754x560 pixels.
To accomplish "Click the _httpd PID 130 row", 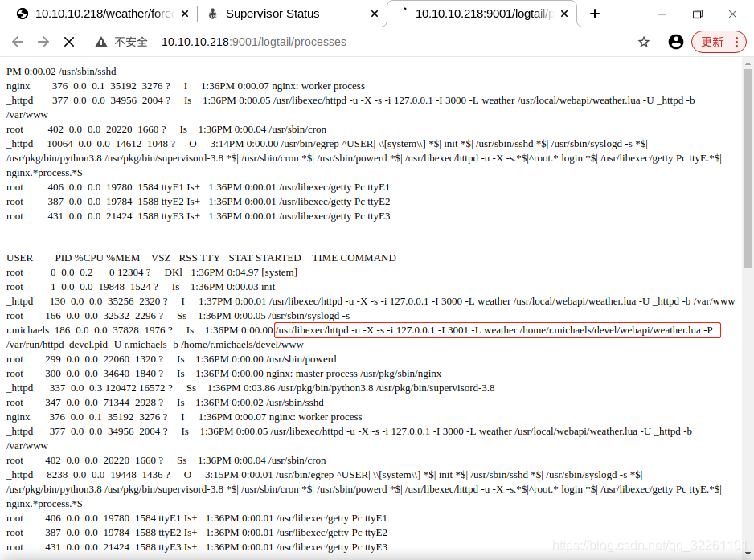I will [371, 301].
